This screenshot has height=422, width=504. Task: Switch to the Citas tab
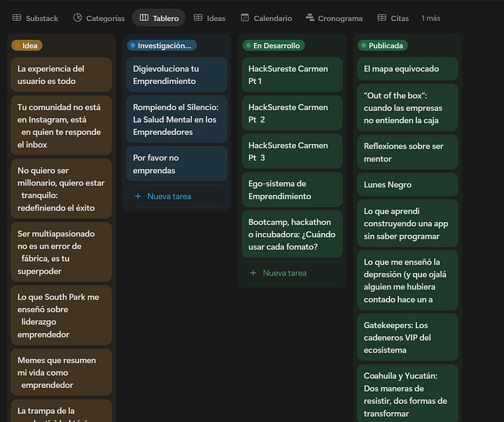[393, 18]
